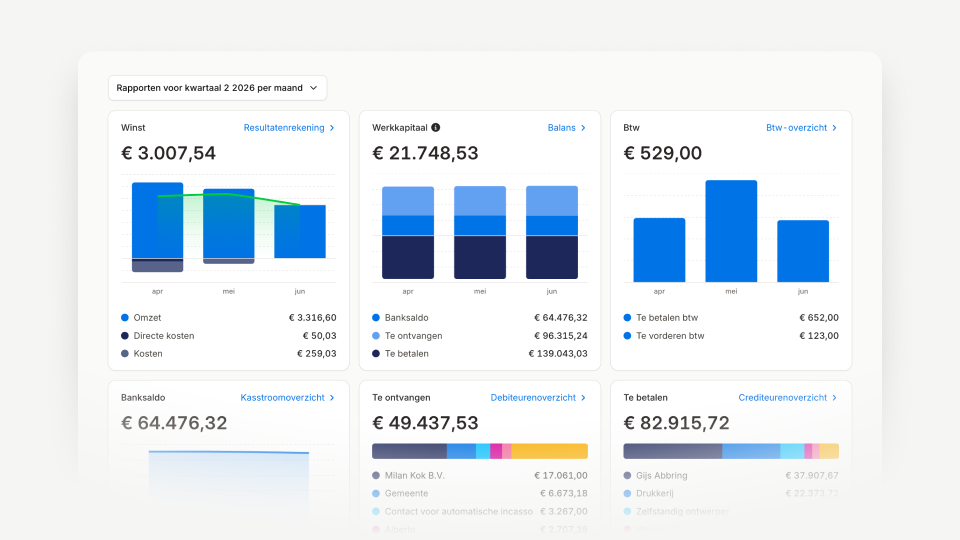Open the Crediteurenoverzicht link

click(782, 398)
